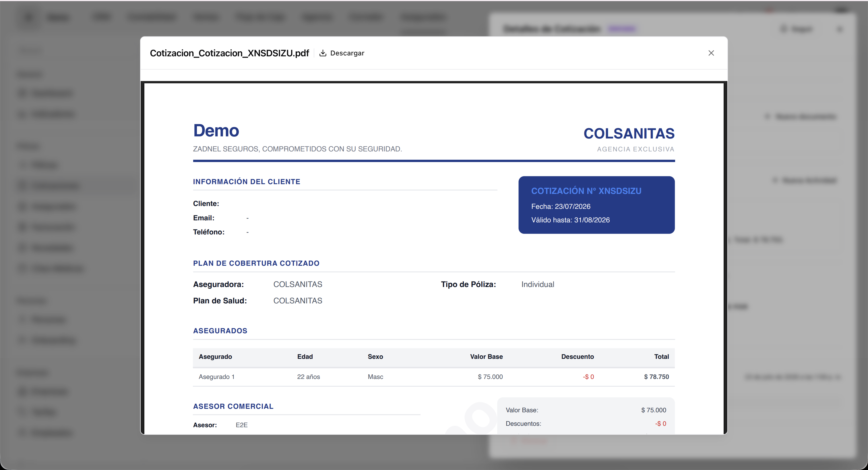Click the 'Edad' column header
The height and width of the screenshot is (470, 868).
305,356
